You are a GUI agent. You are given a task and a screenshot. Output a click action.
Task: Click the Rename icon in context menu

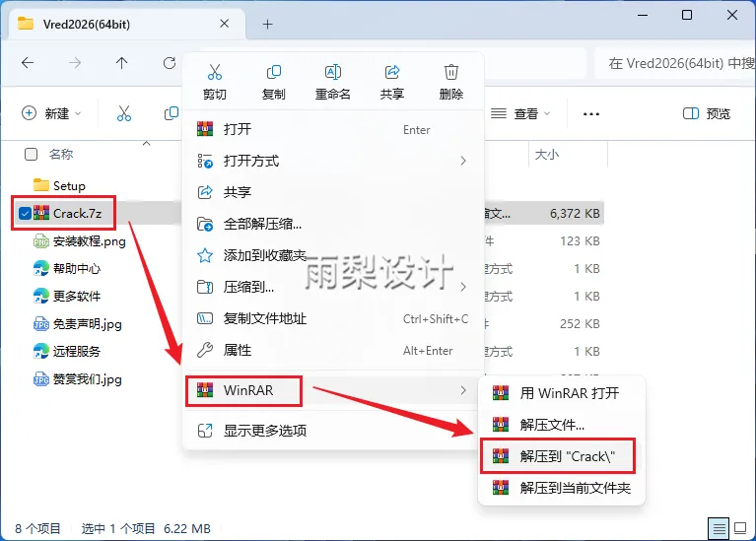coord(333,72)
